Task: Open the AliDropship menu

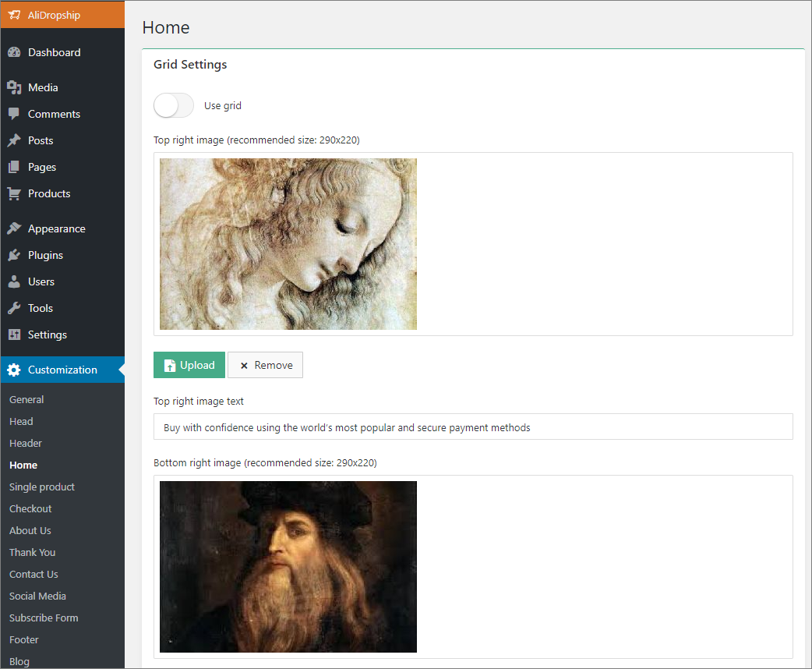Action: click(62, 15)
